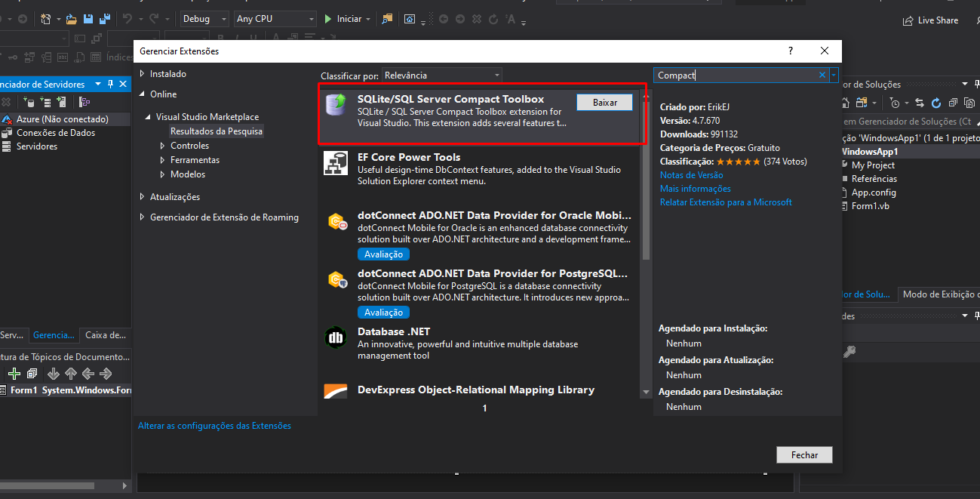The image size is (980, 499).
Task: Close the dialog with the Fechar button
Action: click(804, 455)
